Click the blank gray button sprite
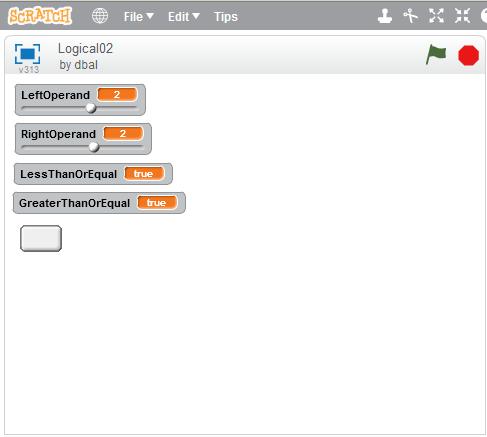This screenshot has width=487, height=437. 41,238
